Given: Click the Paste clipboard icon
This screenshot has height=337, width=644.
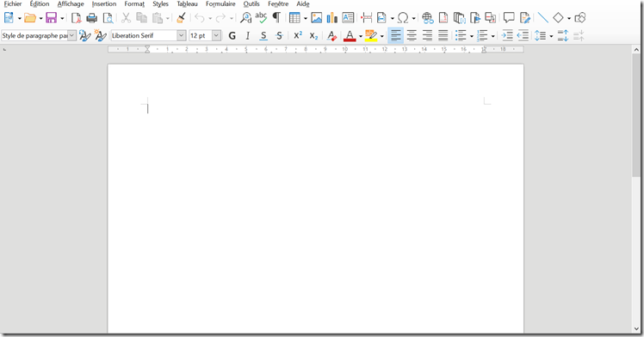Looking at the screenshot, I should (158, 18).
